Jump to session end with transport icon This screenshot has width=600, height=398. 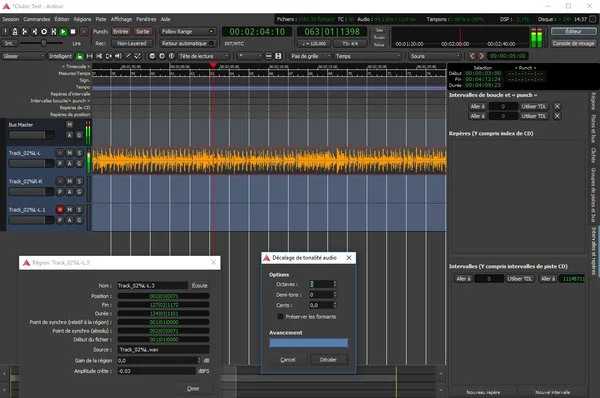pos(34,31)
